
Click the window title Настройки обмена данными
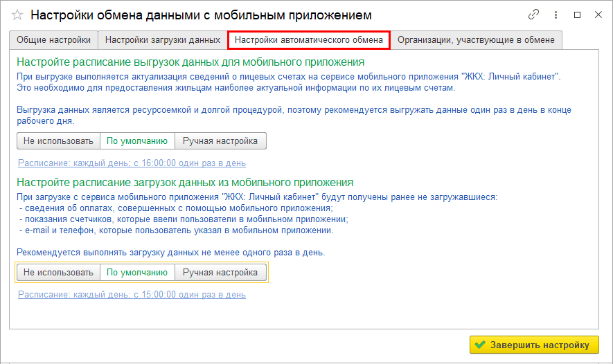201,15
